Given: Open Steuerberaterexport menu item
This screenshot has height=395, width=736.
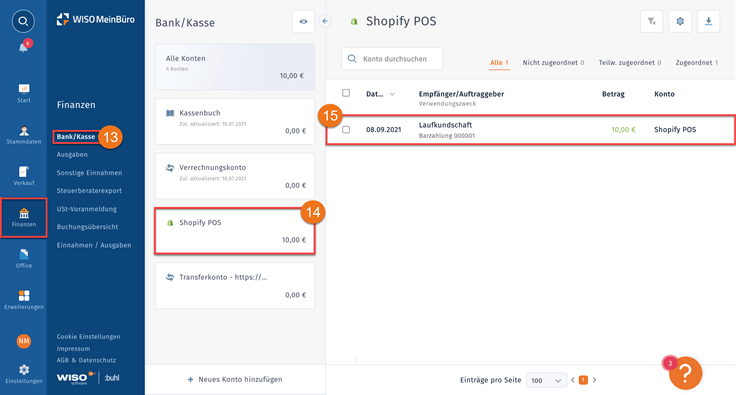Looking at the screenshot, I should (89, 191).
